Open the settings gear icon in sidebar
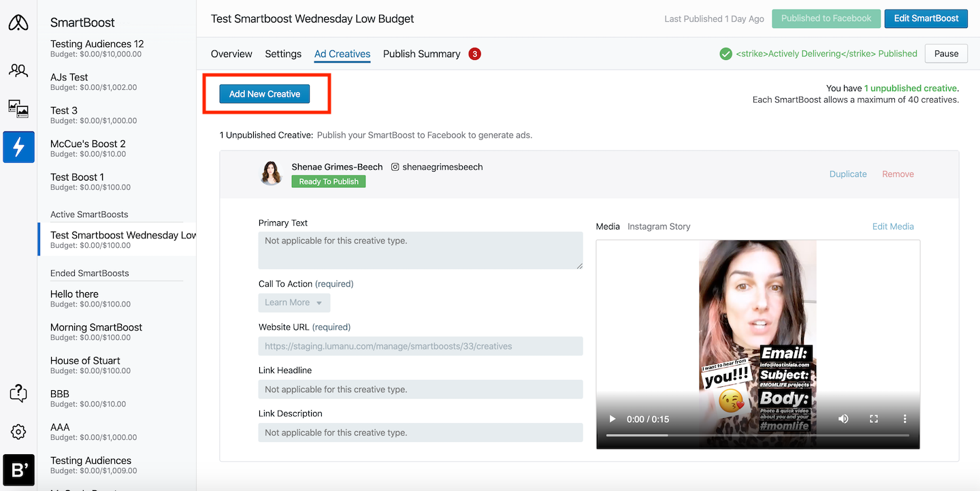The height and width of the screenshot is (491, 980). pos(18,432)
